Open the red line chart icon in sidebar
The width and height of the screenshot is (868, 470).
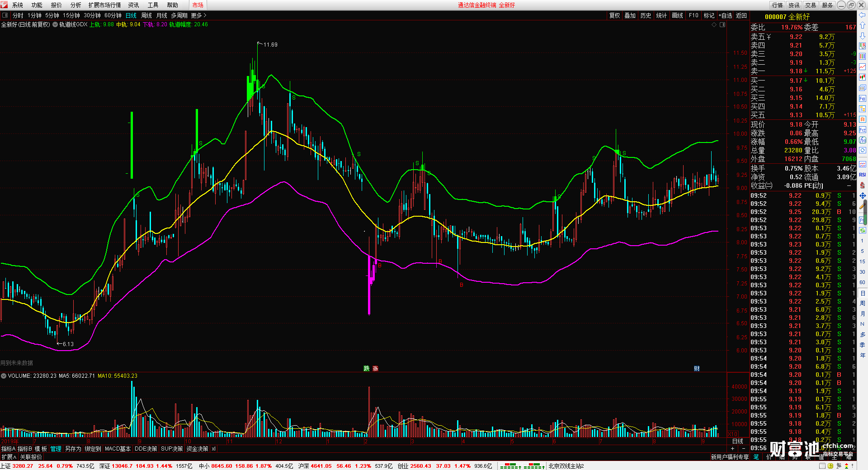coord(863,67)
